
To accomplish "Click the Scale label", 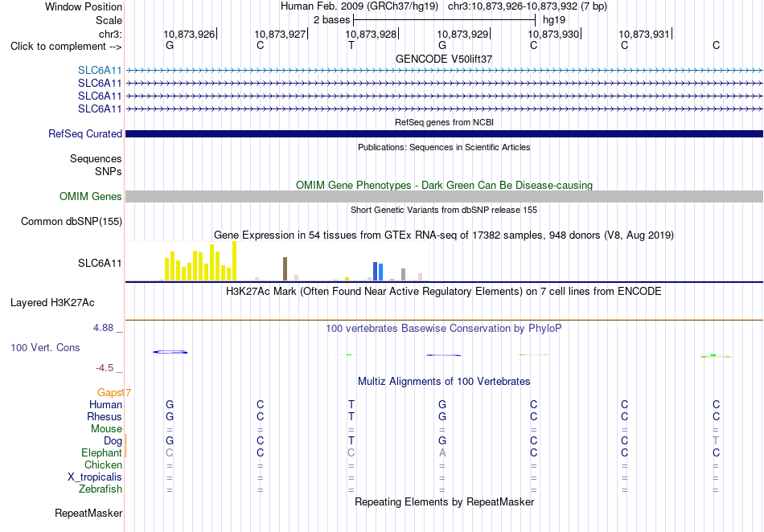I will pyautogui.click(x=109, y=20).
